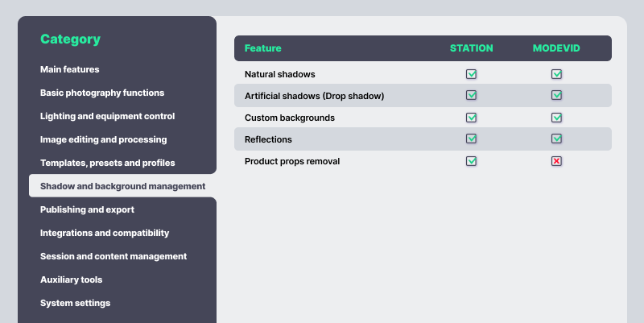
Task: Switch to Image editing and processing
Action: click(103, 139)
